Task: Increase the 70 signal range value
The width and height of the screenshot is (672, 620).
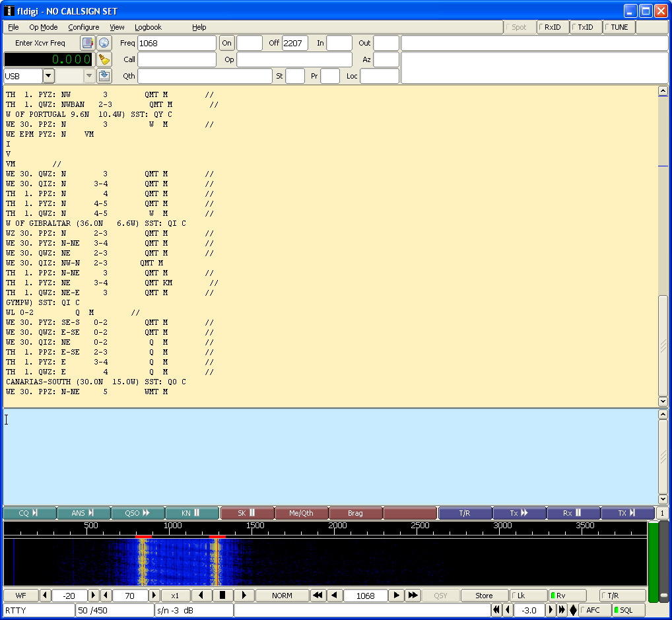Action: [154, 595]
